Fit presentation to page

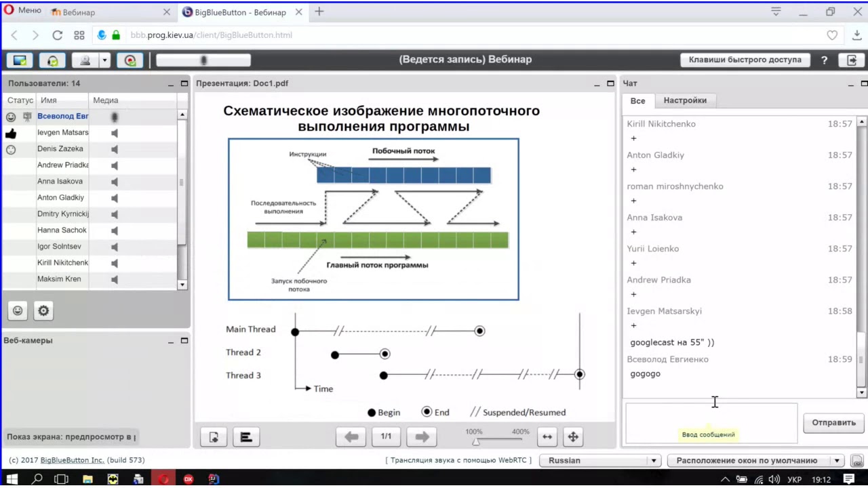pos(573,437)
